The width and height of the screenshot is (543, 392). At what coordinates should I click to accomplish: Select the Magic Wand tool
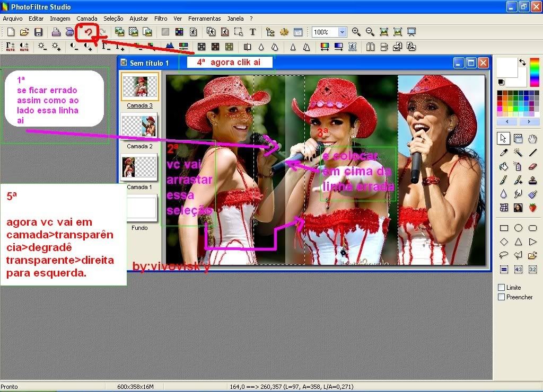[x=518, y=153]
